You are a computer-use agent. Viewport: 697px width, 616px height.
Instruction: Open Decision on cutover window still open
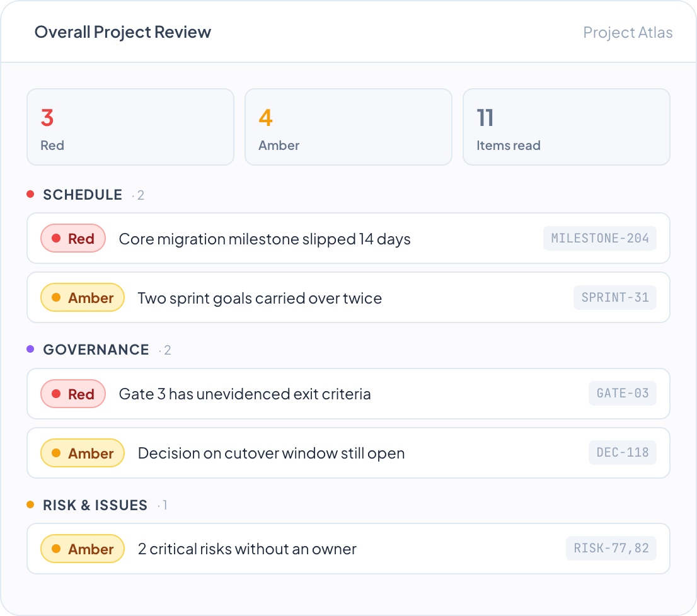(348, 453)
